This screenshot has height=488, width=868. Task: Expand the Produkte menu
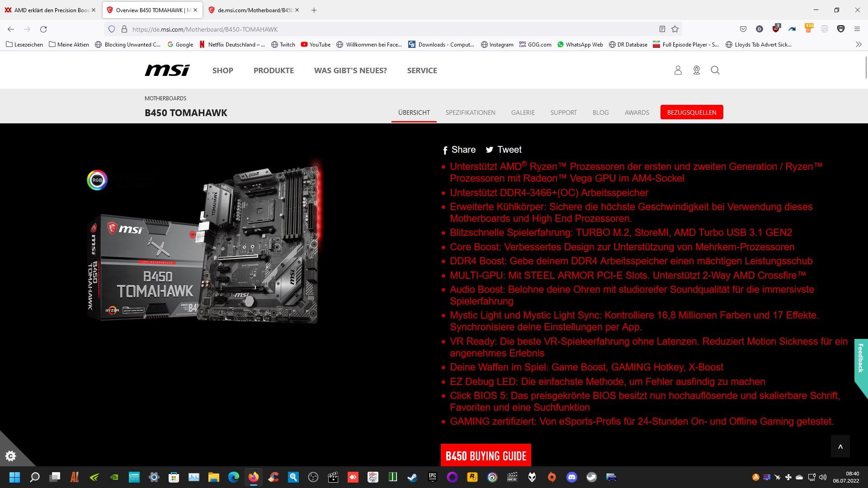[x=273, y=70]
